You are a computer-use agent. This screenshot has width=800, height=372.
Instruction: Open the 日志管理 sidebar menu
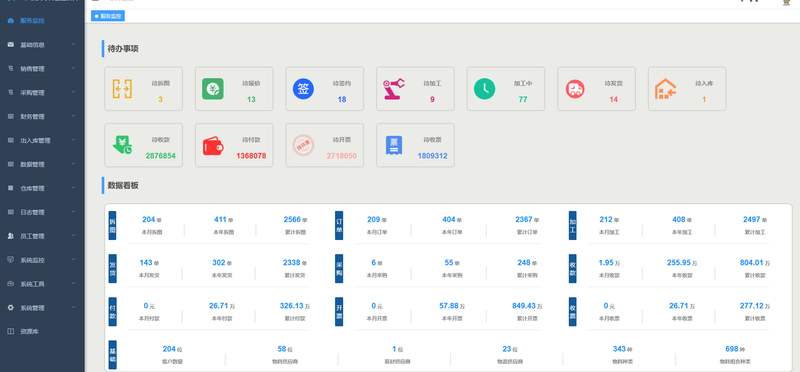42,212
